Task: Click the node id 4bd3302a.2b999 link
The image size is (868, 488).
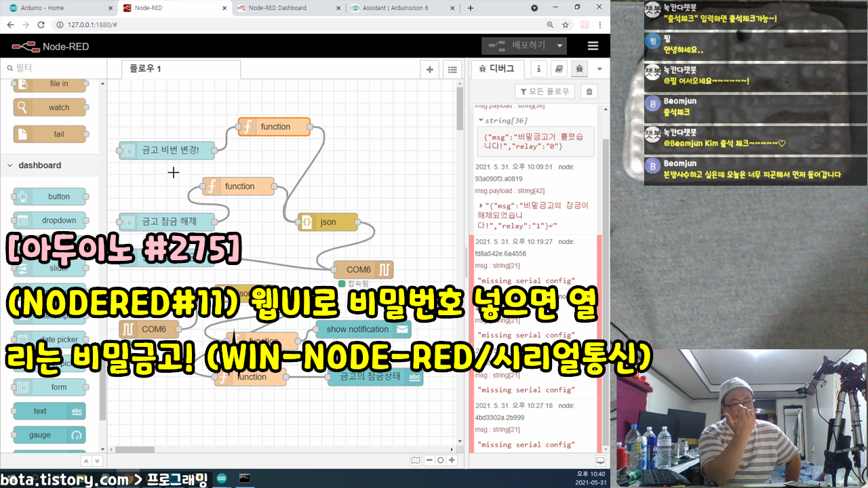Action: [500, 418]
